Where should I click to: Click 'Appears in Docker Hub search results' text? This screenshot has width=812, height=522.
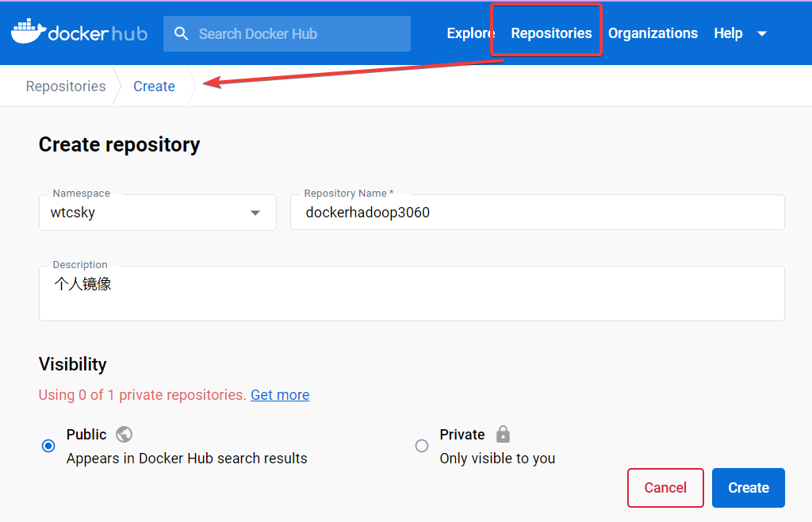186,459
